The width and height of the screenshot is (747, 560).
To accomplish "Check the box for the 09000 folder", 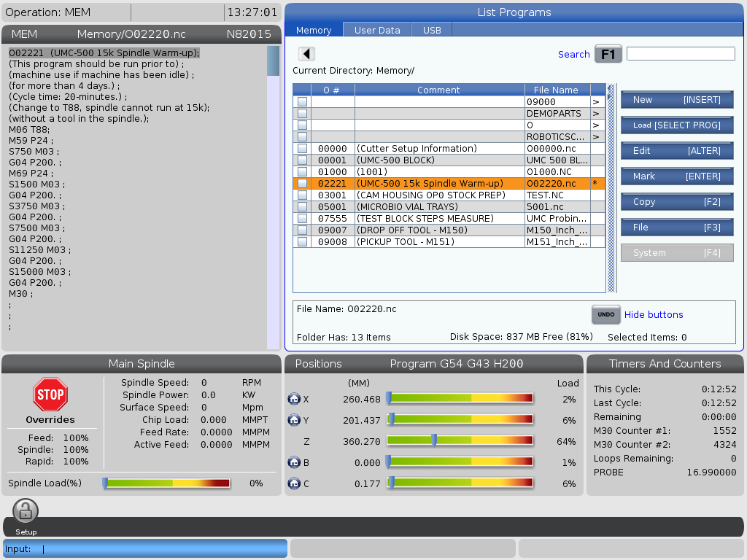I will 302,102.
